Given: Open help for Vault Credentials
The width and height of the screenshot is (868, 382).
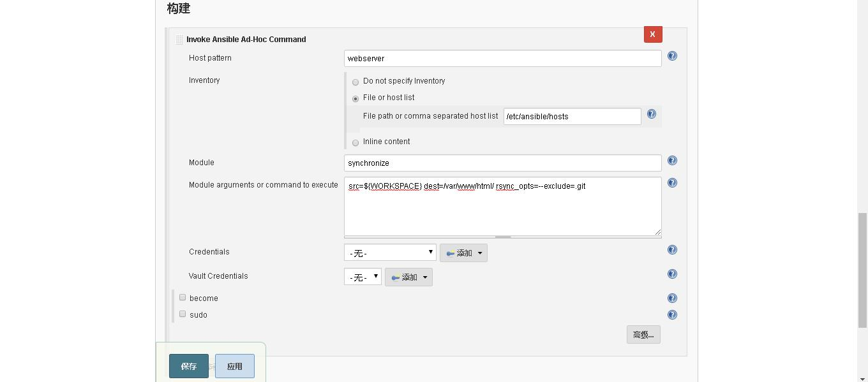Looking at the screenshot, I should 672,274.
